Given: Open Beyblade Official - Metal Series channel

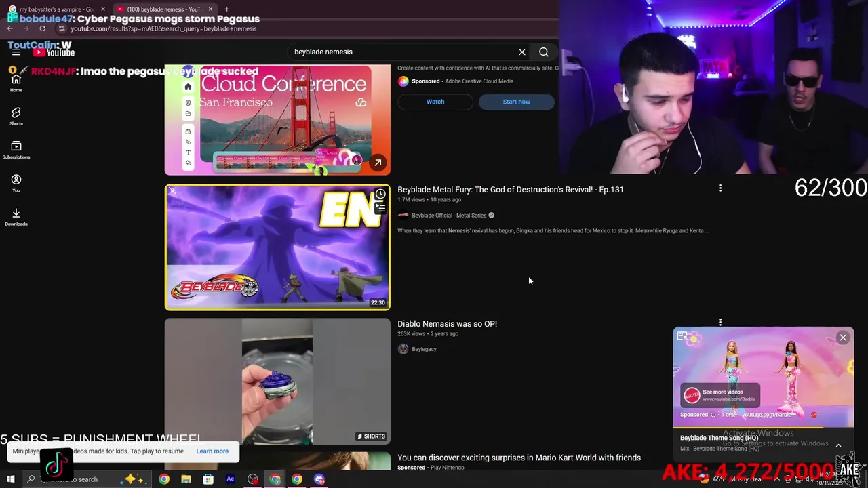Looking at the screenshot, I should coord(449,216).
